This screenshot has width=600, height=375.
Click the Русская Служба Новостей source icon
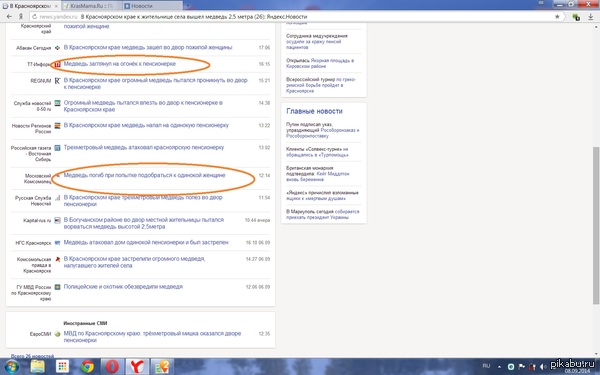coord(57,198)
